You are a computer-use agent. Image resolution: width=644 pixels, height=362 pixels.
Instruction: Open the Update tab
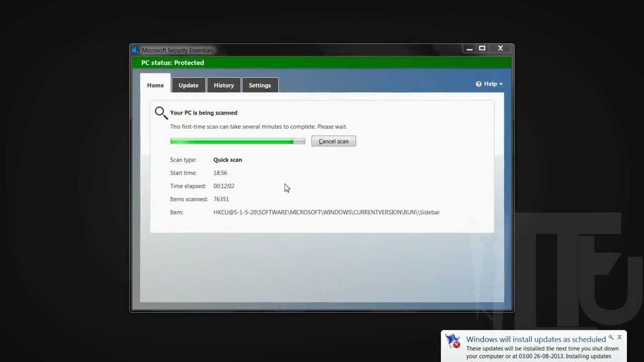tap(188, 85)
